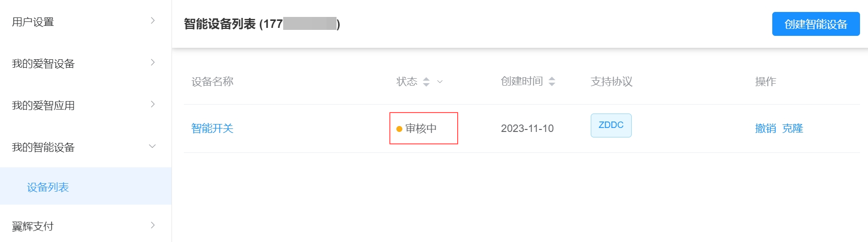Open the 用户设置 menu label
Screen dimensions: 868x242
point(33,22)
